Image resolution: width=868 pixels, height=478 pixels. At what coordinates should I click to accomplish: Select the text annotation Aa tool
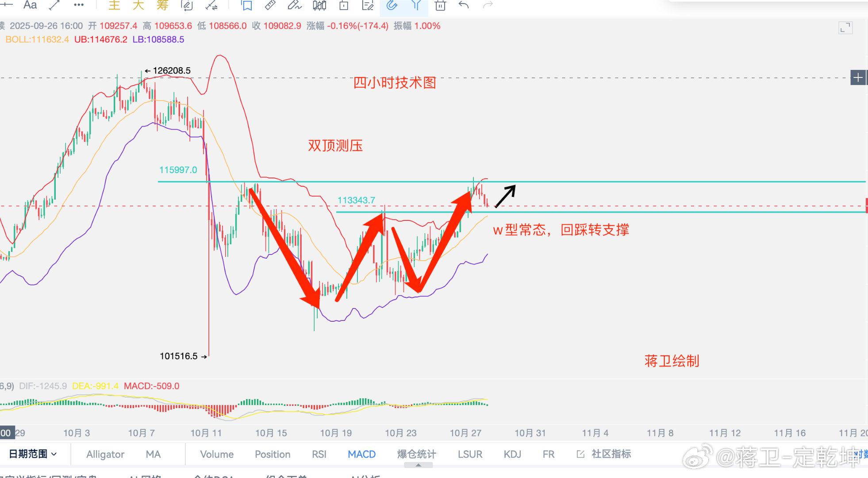[x=30, y=6]
